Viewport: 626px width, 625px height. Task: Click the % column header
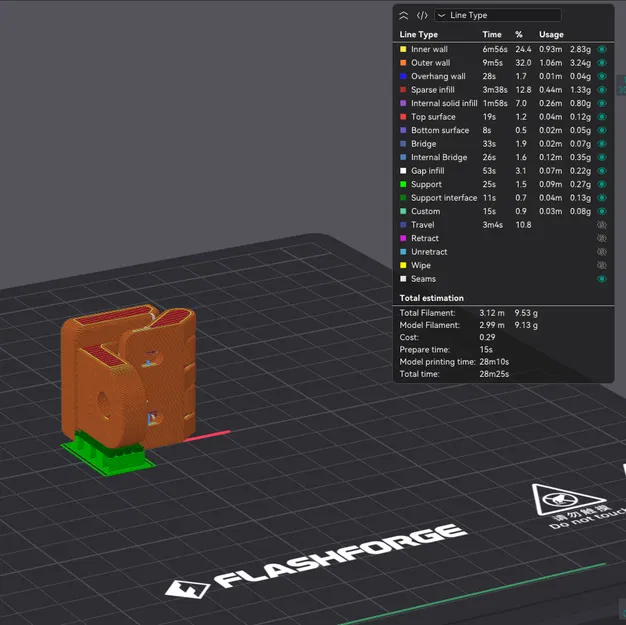tap(519, 35)
